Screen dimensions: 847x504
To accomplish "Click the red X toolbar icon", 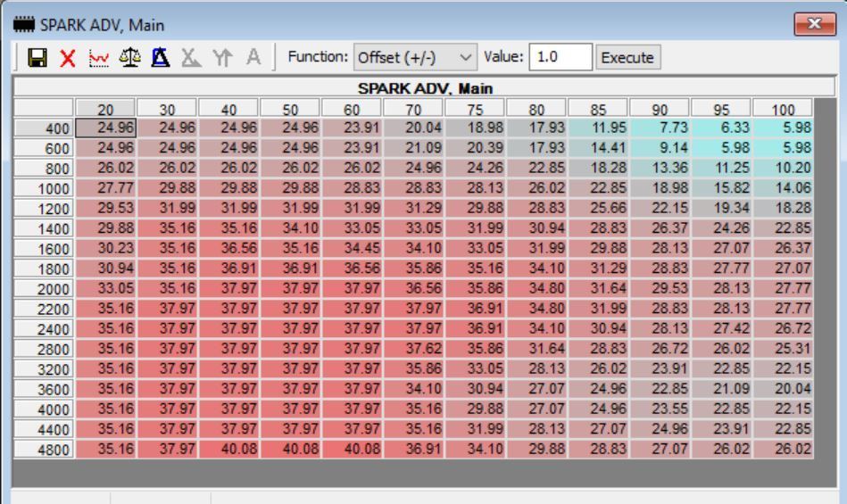I will [66, 58].
